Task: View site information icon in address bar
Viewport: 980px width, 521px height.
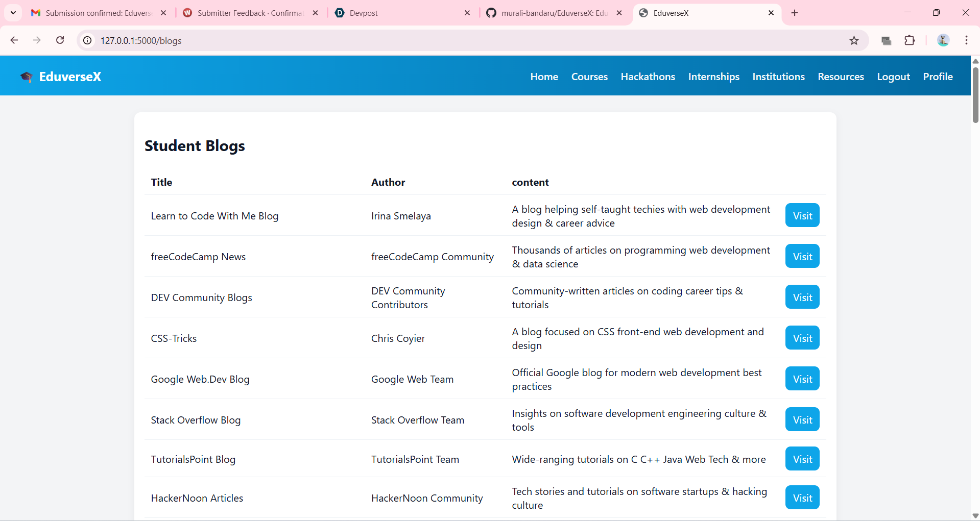Action: tap(88, 40)
